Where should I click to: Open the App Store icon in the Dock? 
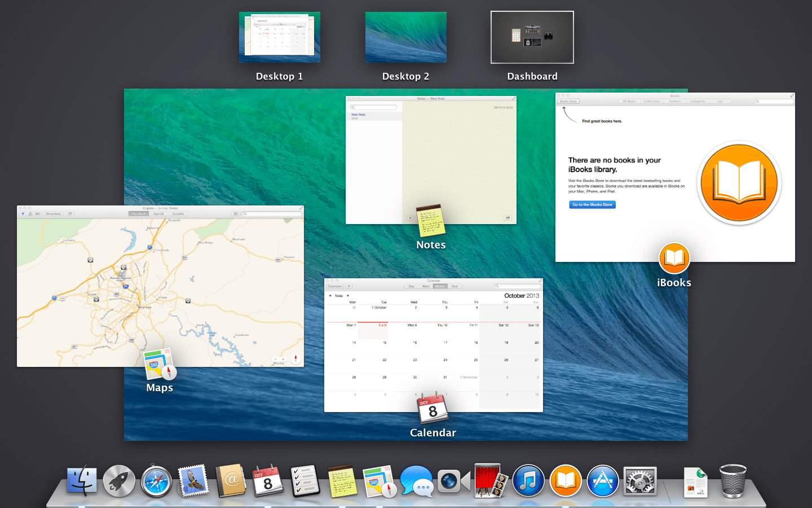[603, 481]
